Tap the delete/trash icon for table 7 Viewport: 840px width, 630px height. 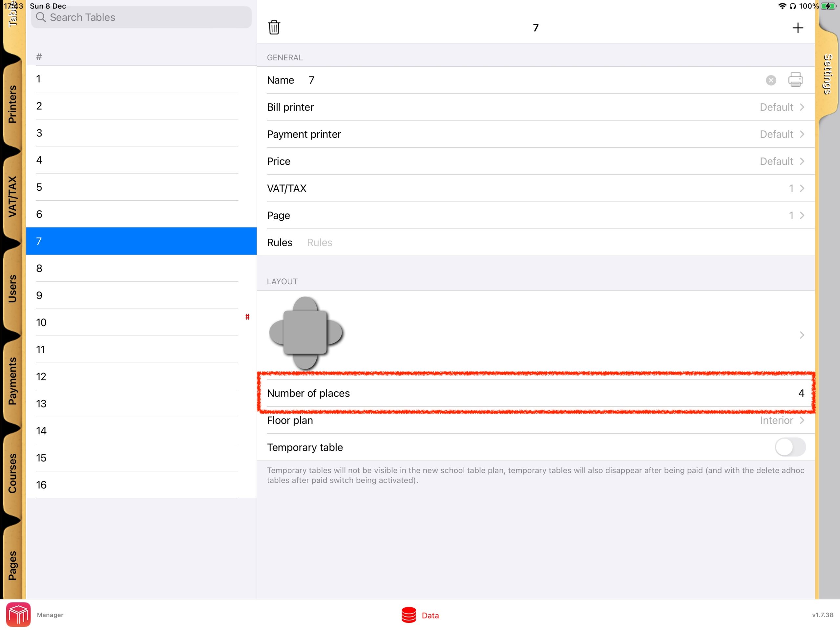tap(274, 28)
